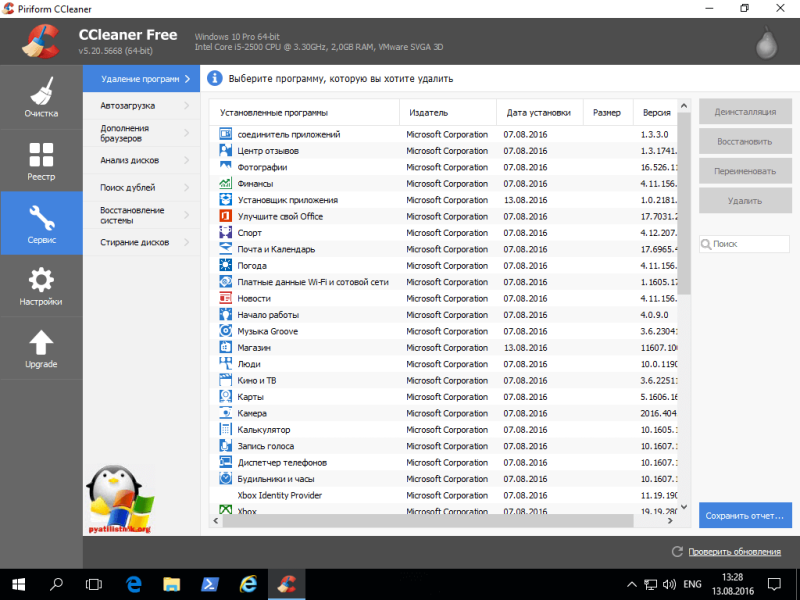Viewport: 800px width, 600px height.
Task: Click the horizontal scrollbar under program list
Action: coord(428,521)
